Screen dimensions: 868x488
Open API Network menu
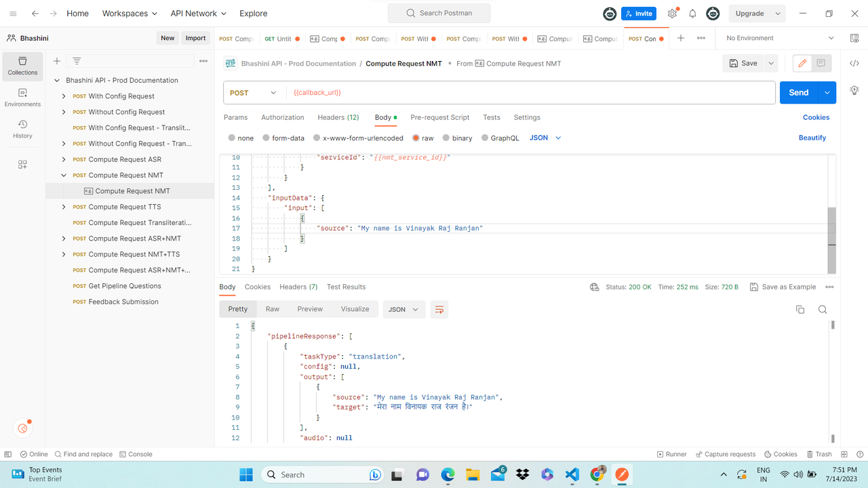pos(199,14)
